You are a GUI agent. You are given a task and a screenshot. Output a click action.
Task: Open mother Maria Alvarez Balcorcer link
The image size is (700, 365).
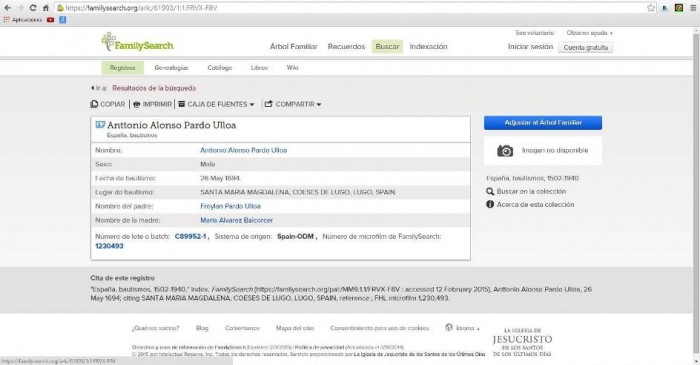[x=236, y=220]
